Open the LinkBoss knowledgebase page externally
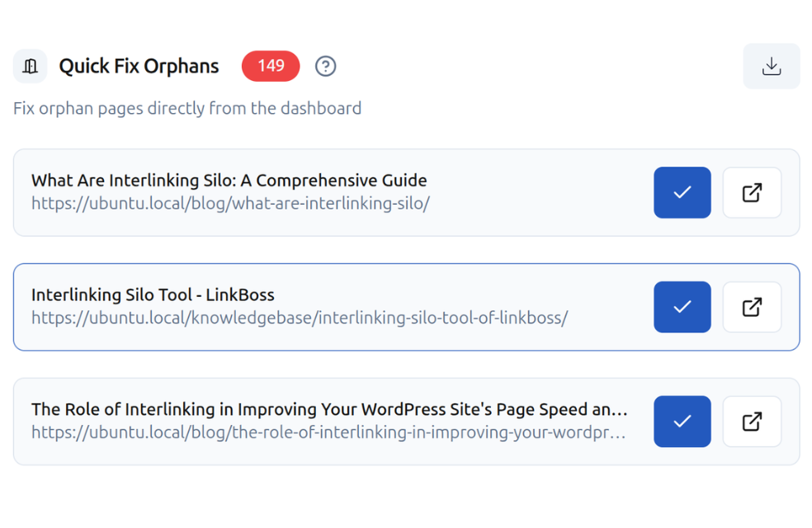Image resolution: width=812 pixels, height=528 pixels. tap(752, 307)
